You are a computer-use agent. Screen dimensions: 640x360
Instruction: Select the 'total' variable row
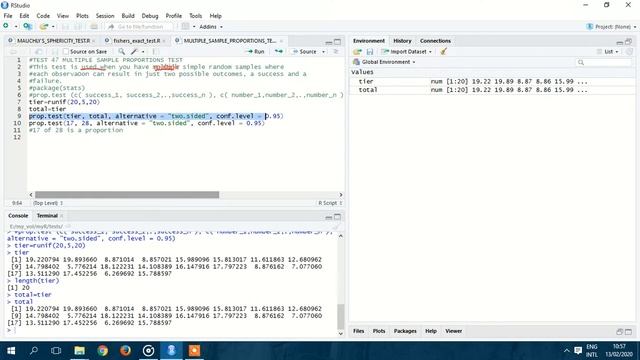492,90
